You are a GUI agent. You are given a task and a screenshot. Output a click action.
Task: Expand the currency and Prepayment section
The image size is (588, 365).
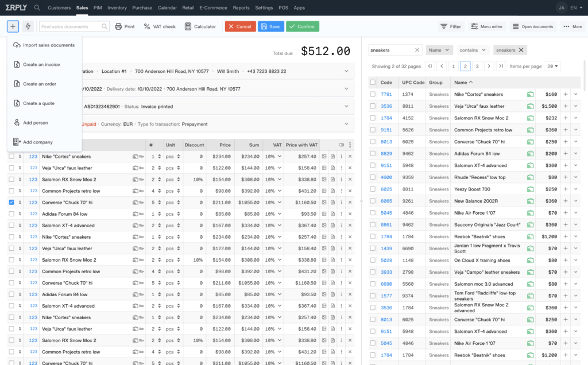click(x=346, y=124)
